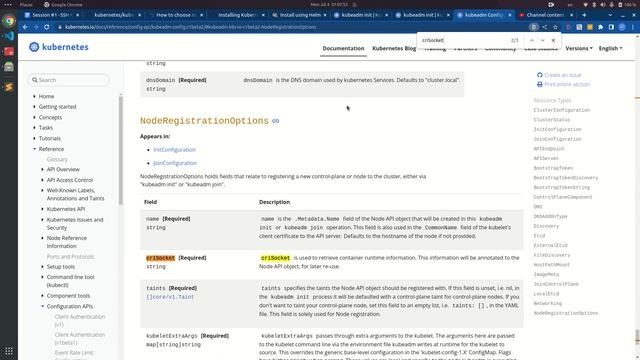
Task: Open the Activities menu
Action: coord(8,4)
